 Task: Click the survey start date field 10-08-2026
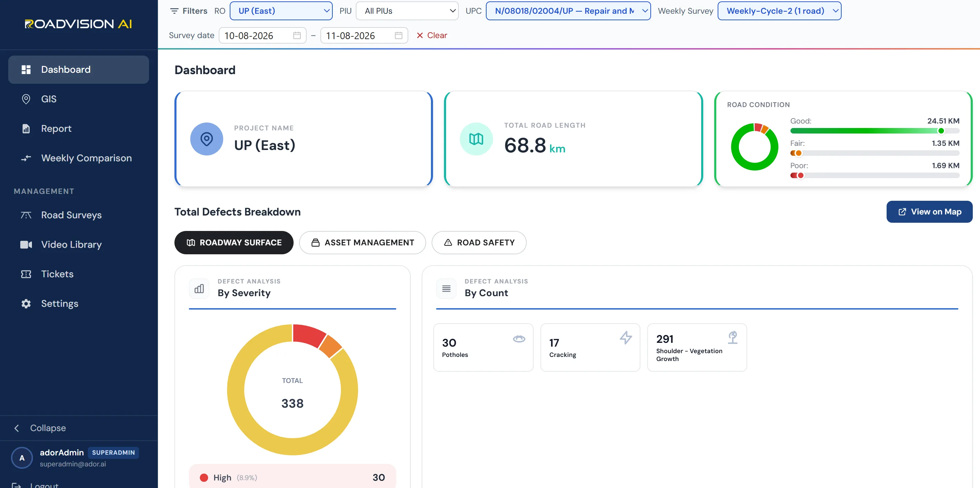(262, 35)
